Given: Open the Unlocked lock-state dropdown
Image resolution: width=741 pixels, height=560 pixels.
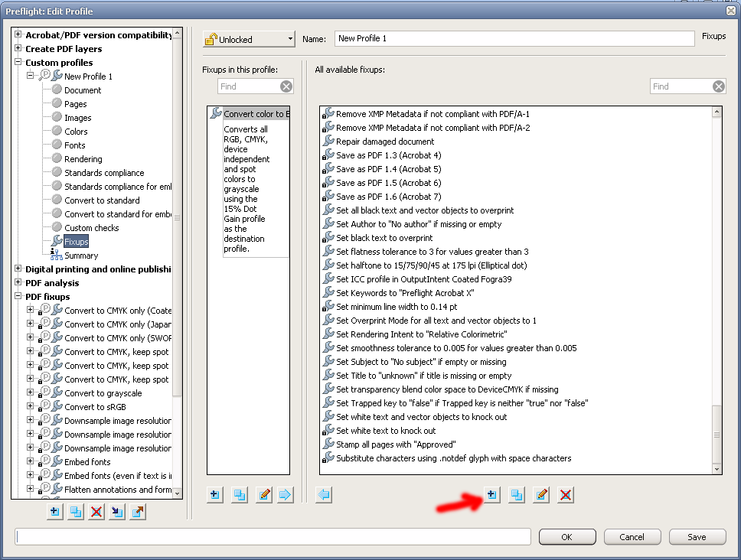Looking at the screenshot, I should [x=249, y=39].
